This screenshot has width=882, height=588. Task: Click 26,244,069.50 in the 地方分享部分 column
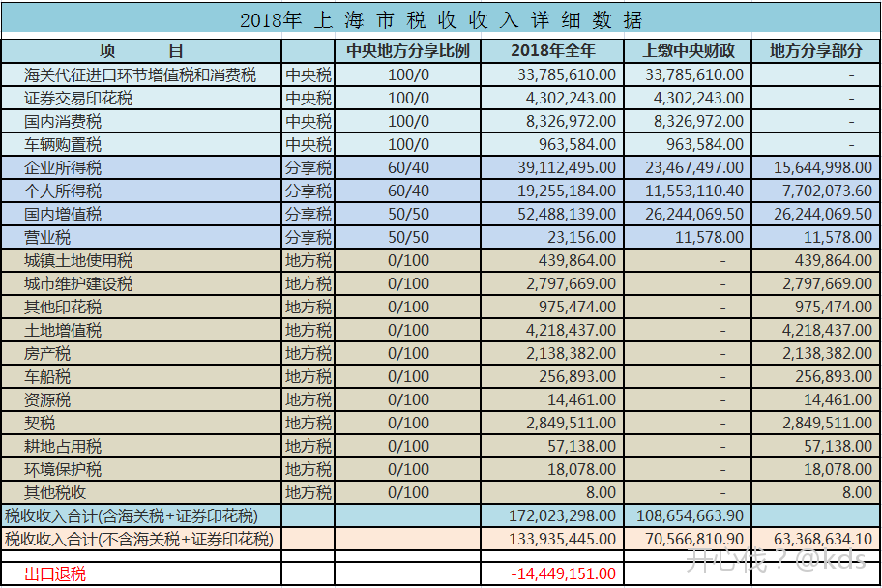[x=823, y=215]
